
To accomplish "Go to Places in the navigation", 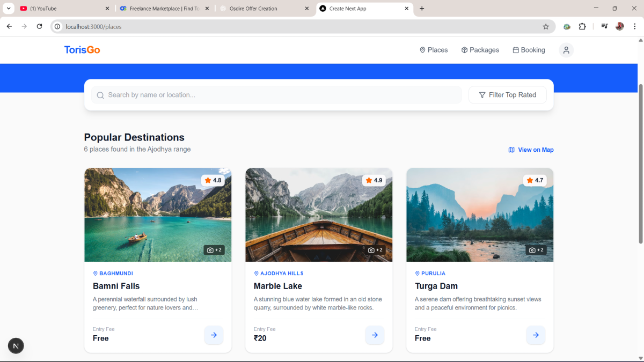I will [x=434, y=50].
